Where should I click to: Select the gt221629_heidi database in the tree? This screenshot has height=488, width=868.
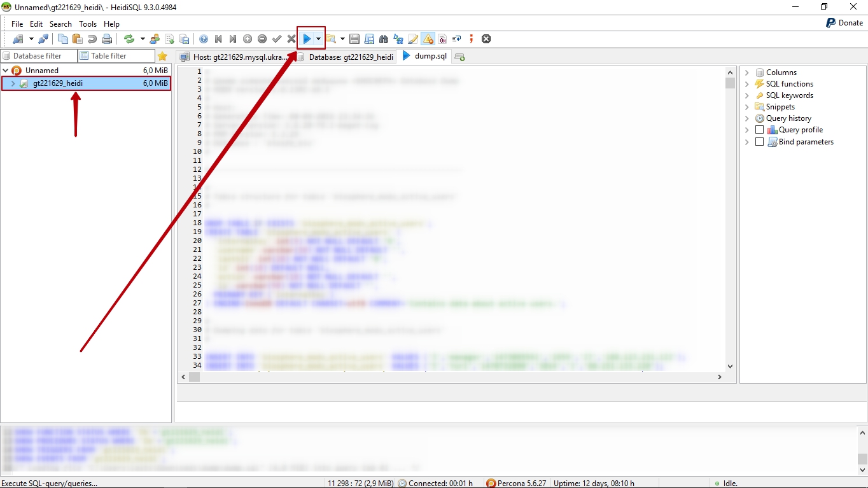pos(86,83)
